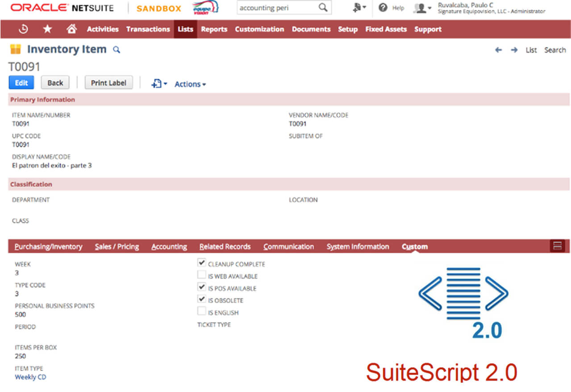The image size is (571, 392).
Task: Open the user role avatar icon
Action: pos(419,8)
